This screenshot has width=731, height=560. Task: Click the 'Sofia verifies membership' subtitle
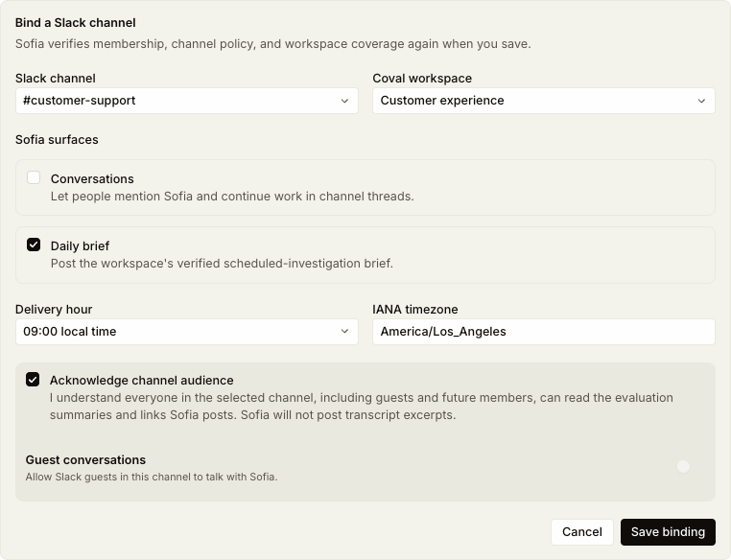click(273, 44)
